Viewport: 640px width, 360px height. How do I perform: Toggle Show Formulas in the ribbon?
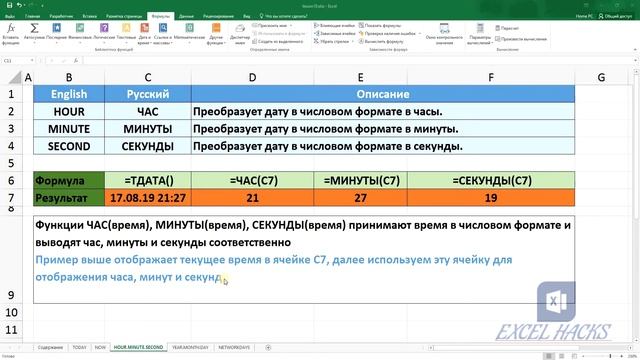tap(380, 25)
